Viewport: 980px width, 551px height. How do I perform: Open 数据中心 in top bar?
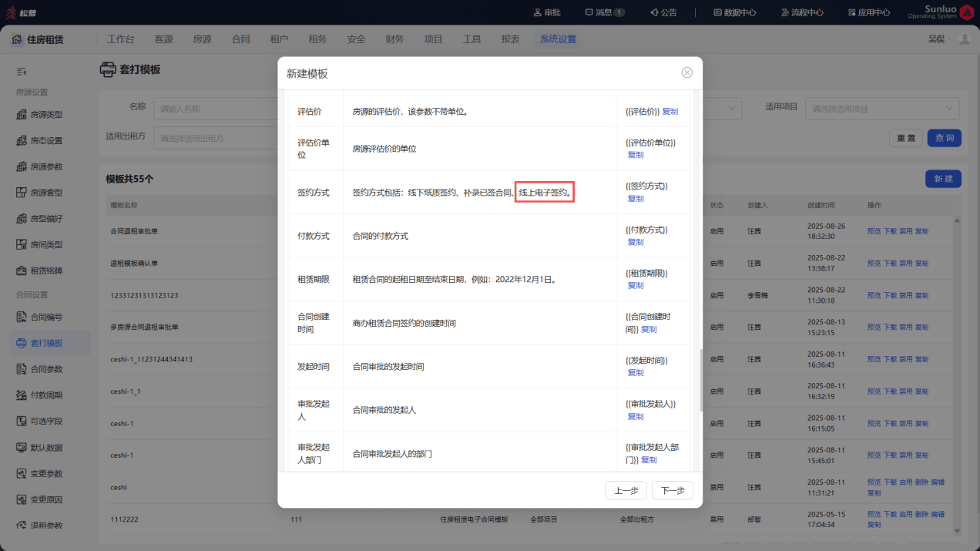click(x=734, y=12)
